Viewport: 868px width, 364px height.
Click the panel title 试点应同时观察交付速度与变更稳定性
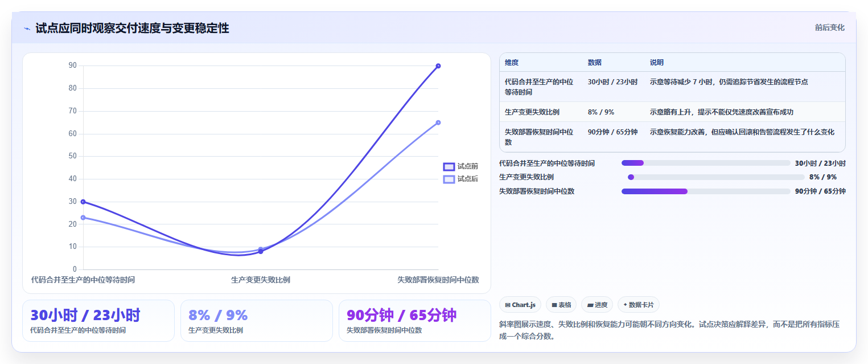pos(132,28)
